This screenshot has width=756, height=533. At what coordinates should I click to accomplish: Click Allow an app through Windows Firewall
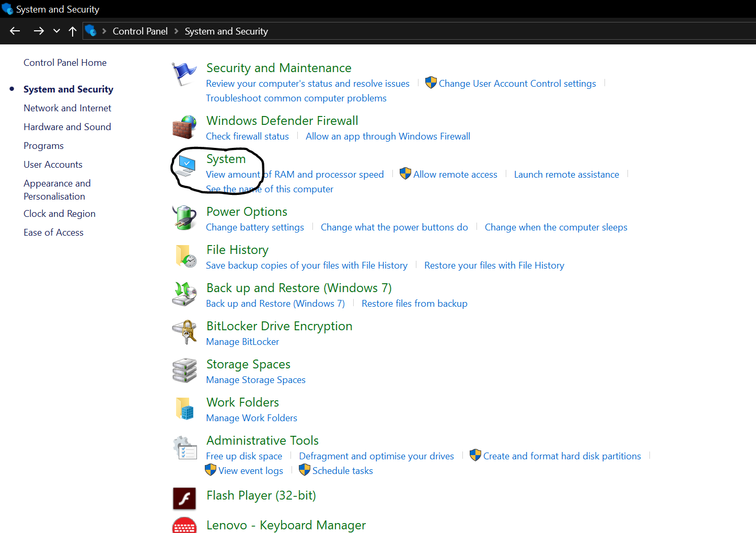[388, 136]
